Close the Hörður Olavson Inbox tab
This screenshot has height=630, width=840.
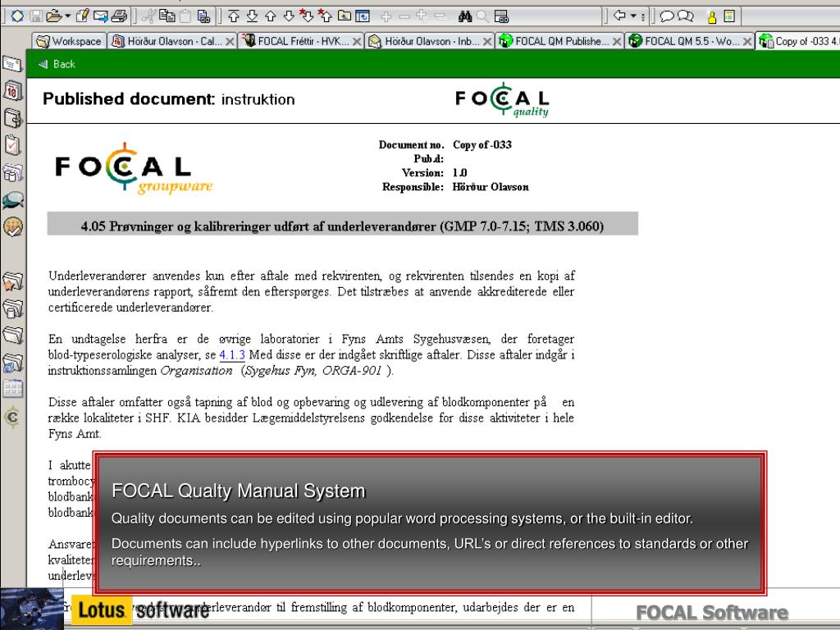coord(487,41)
